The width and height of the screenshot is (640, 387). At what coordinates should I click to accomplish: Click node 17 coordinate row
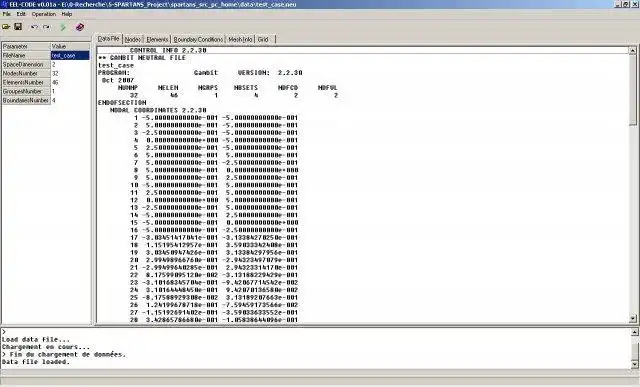214,238
